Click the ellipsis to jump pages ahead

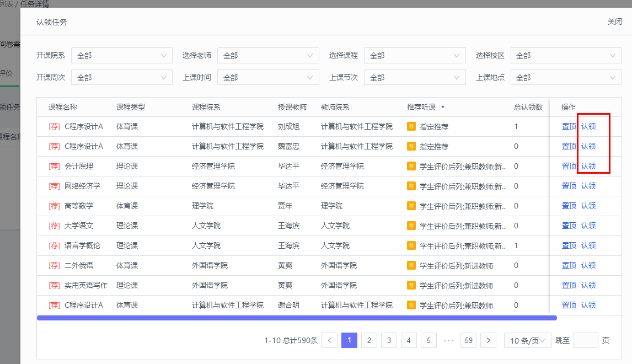448,340
